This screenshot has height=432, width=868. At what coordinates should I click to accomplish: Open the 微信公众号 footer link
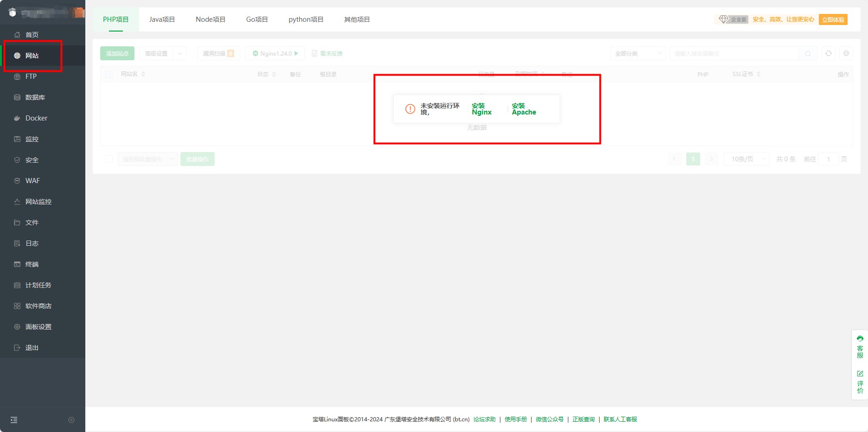(x=550, y=419)
